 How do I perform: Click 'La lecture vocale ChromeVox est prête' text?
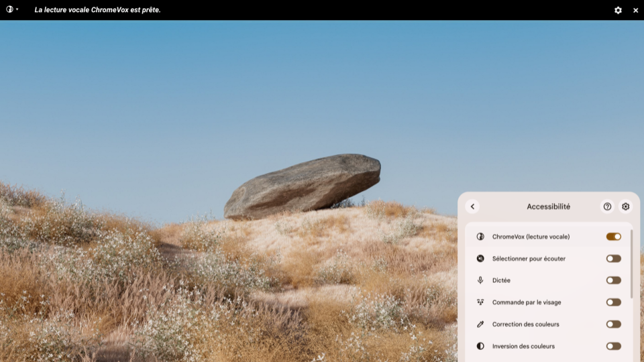tap(97, 10)
